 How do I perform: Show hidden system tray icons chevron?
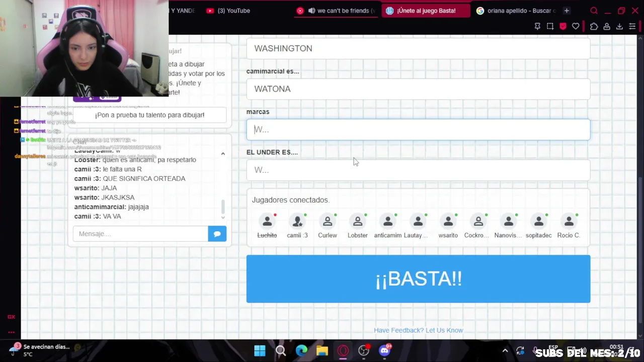point(505,351)
